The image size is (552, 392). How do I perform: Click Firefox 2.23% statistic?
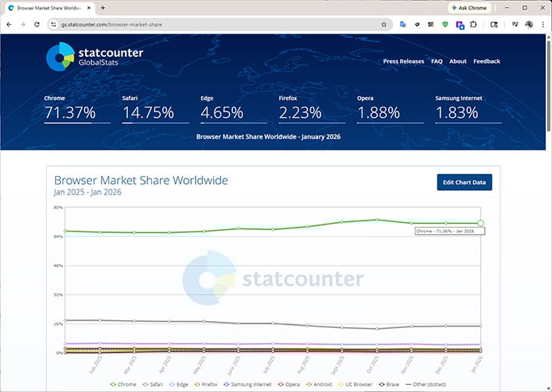[x=312, y=109]
